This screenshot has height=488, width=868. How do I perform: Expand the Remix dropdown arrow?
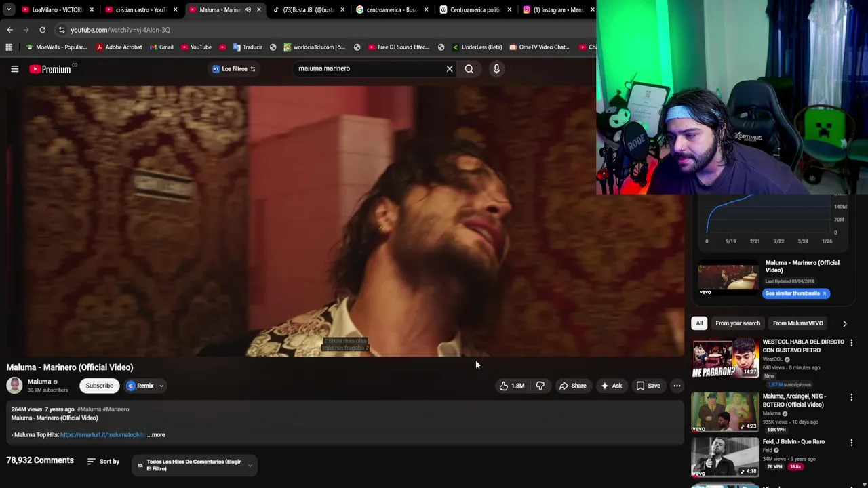tap(161, 386)
